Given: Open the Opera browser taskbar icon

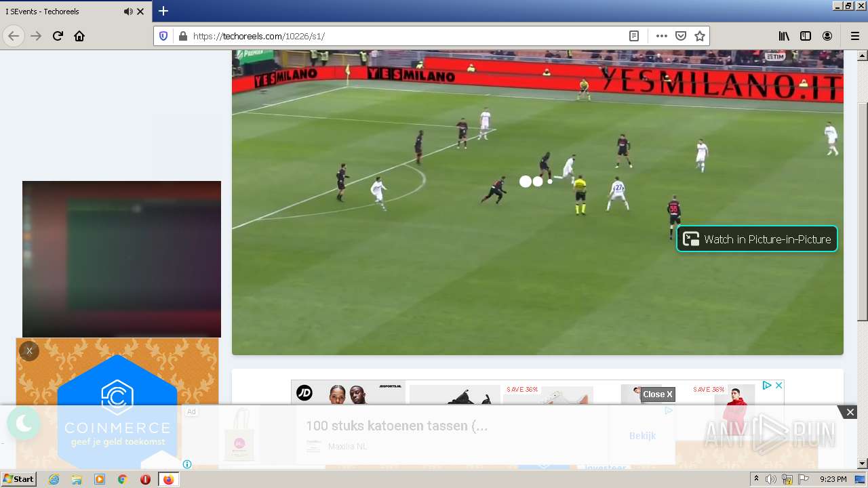Looking at the screenshot, I should (145, 479).
